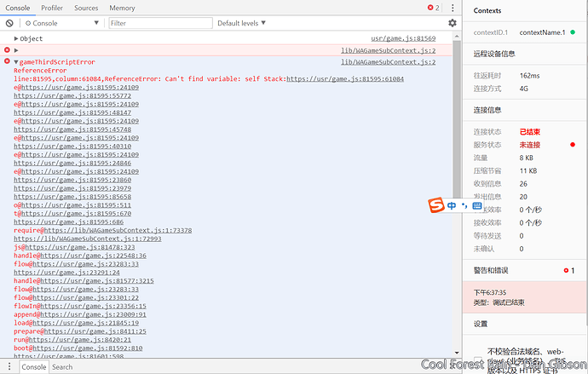Click the clear console icon
Viewport: 588px width, 374px height.
[9, 23]
